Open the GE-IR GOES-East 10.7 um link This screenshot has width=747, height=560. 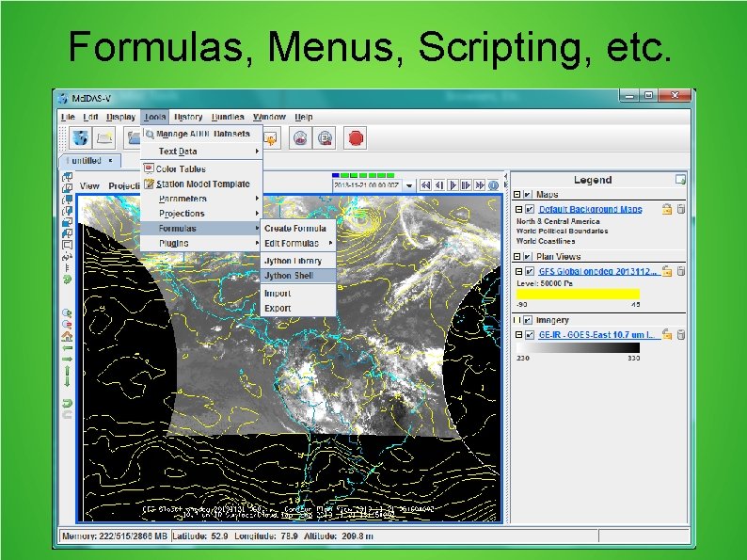click(x=596, y=335)
